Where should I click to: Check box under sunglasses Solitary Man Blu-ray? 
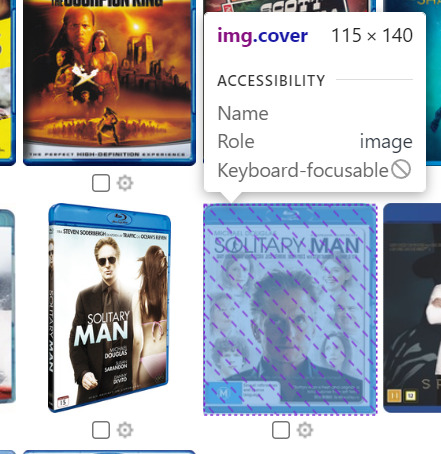(101, 430)
